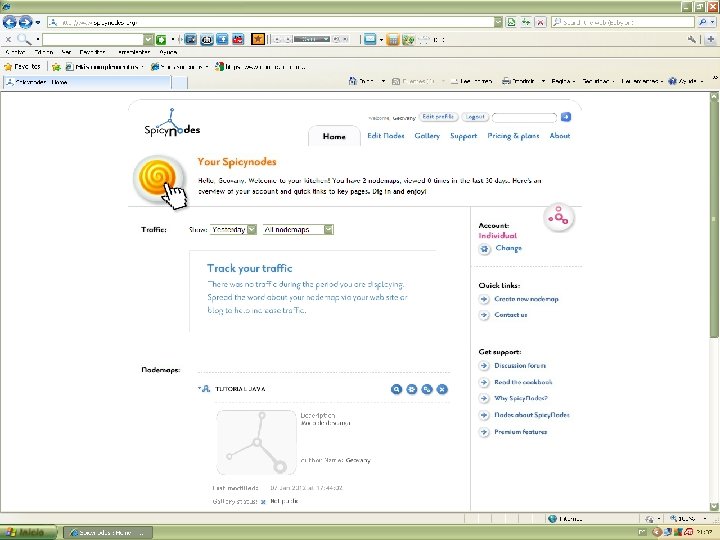Viewport: 720px width, 540px height.
Task: Click the third round icon for TUTORIAL JAVA
Action: (x=427, y=389)
